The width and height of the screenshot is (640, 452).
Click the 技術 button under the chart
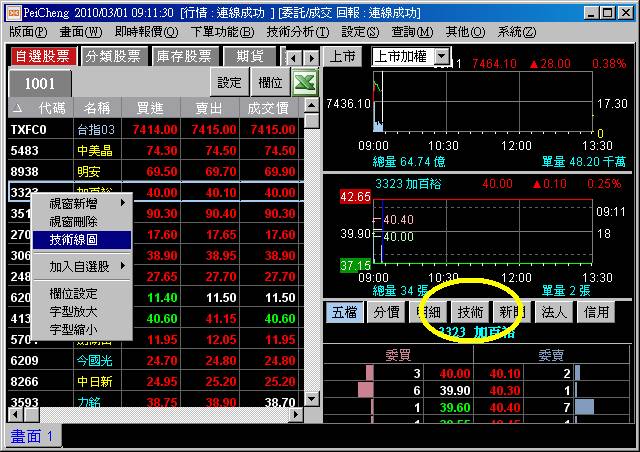click(470, 312)
